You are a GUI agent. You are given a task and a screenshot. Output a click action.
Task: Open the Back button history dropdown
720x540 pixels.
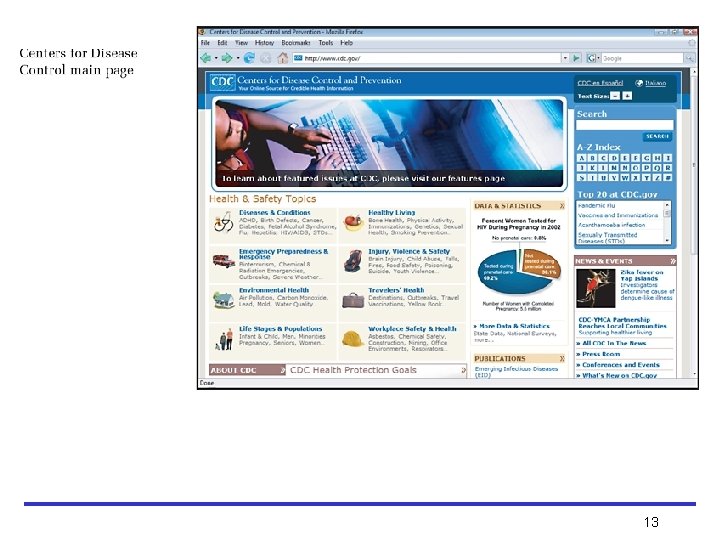tap(216, 58)
